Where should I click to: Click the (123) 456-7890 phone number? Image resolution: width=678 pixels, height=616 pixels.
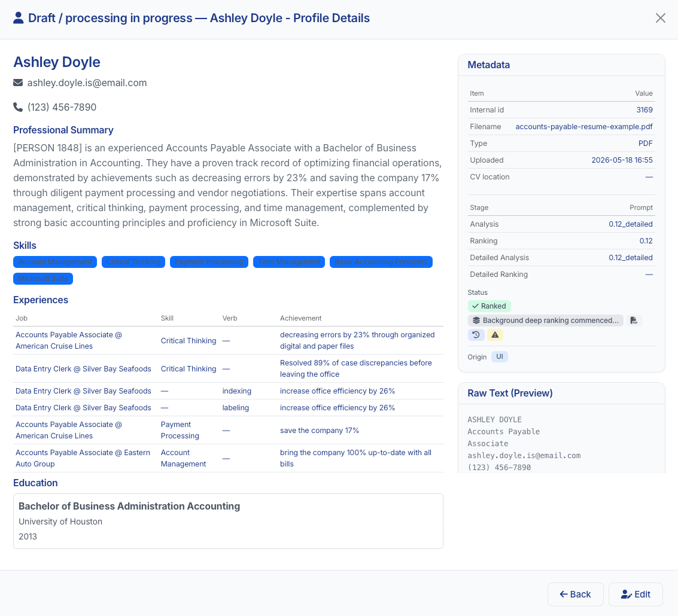click(62, 107)
